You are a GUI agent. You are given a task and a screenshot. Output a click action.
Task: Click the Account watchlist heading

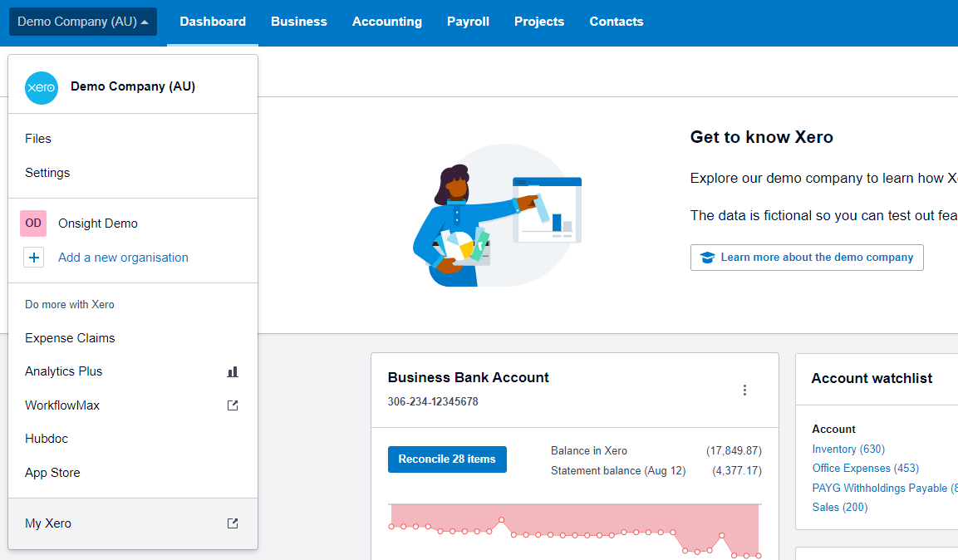click(872, 379)
